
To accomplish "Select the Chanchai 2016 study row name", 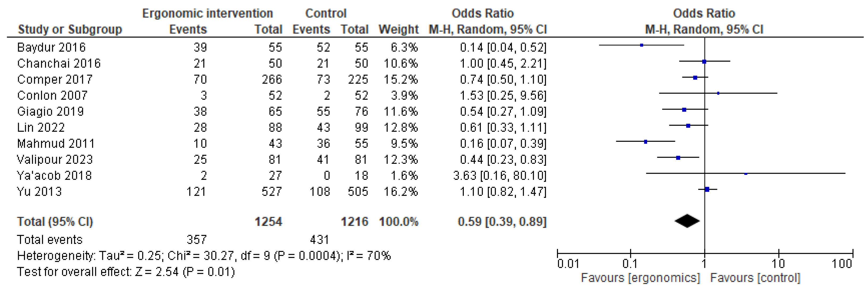I will point(59,63).
